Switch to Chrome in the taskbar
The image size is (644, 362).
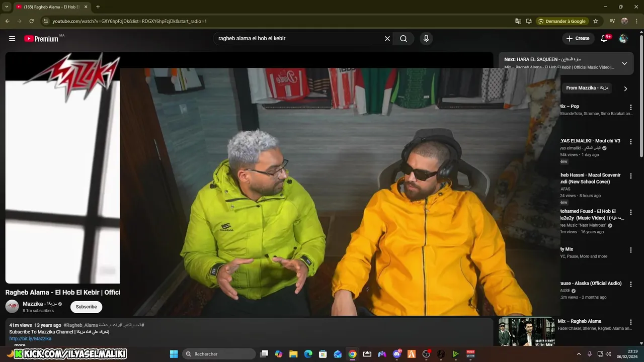353,354
